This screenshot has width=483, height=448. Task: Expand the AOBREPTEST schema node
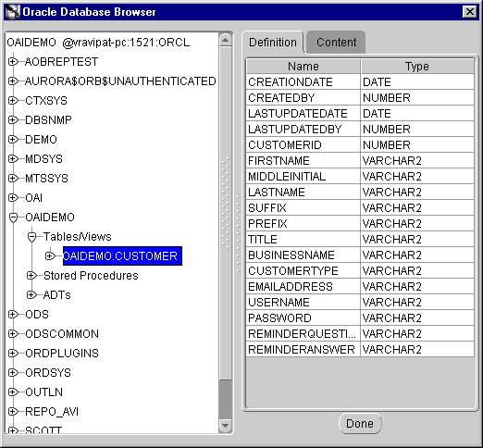click(13, 62)
